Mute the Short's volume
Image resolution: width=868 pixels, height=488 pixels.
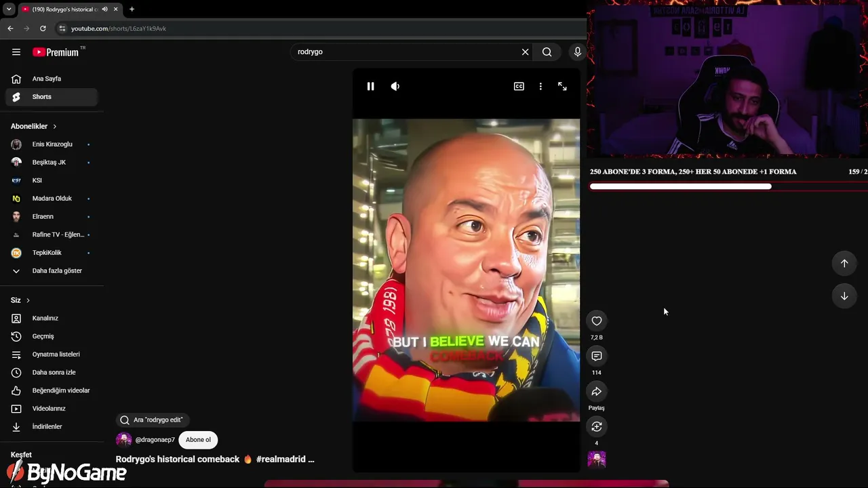click(395, 86)
